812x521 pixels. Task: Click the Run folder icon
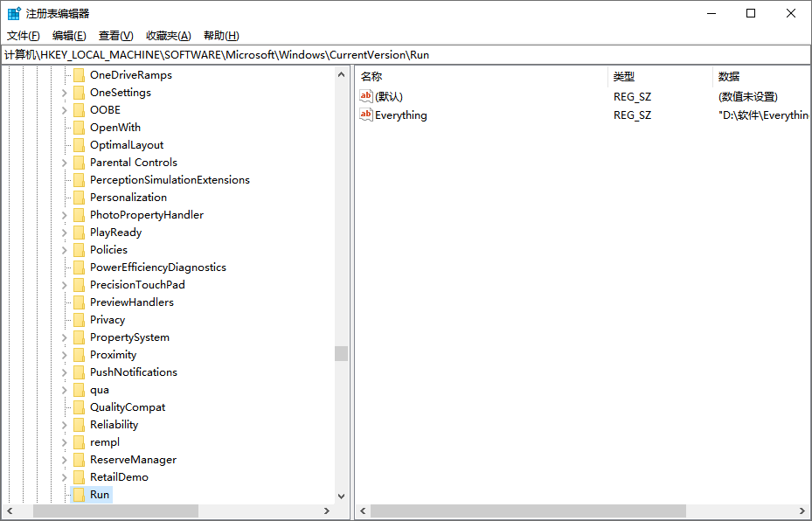[x=79, y=495]
